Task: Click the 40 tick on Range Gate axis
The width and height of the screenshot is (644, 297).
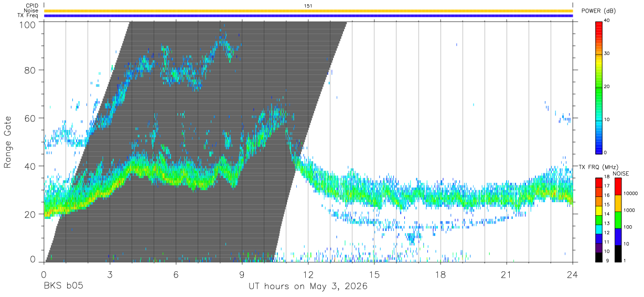Action: pyautogui.click(x=30, y=166)
